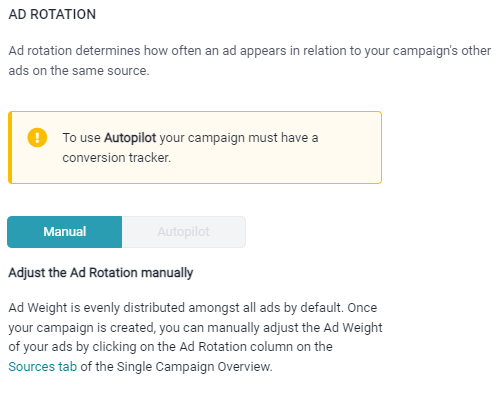The height and width of the screenshot is (408, 499).
Task: Click the Ad Weight explanation paragraph
Action: click(195, 337)
